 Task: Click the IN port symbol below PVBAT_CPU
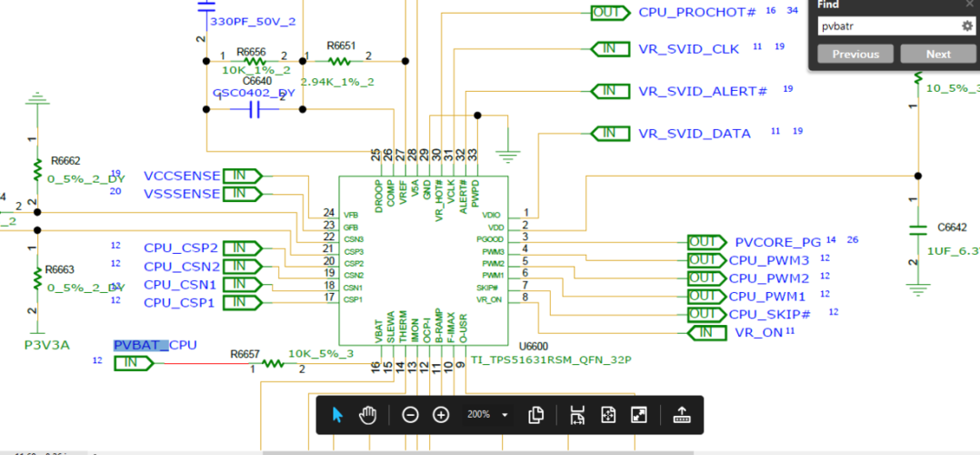pyautogui.click(x=134, y=363)
